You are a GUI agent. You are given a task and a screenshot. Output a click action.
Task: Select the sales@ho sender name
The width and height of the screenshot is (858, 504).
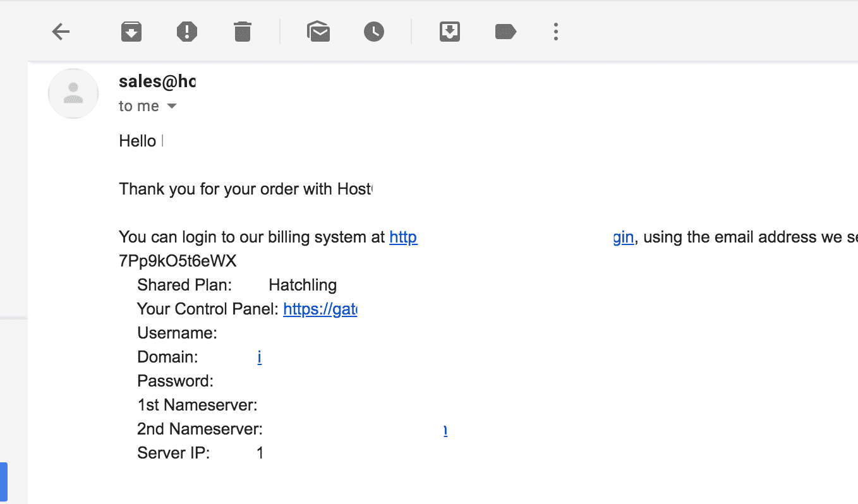click(x=157, y=81)
